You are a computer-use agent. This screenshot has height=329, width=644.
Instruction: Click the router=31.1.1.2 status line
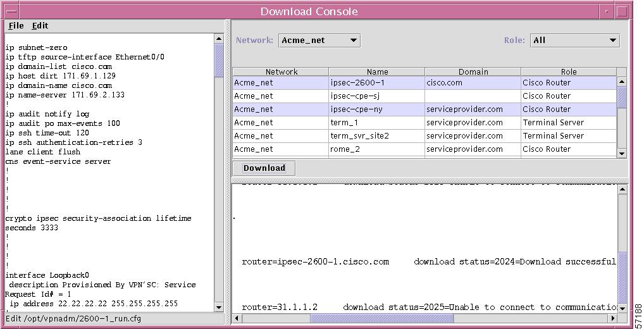[x=429, y=307]
